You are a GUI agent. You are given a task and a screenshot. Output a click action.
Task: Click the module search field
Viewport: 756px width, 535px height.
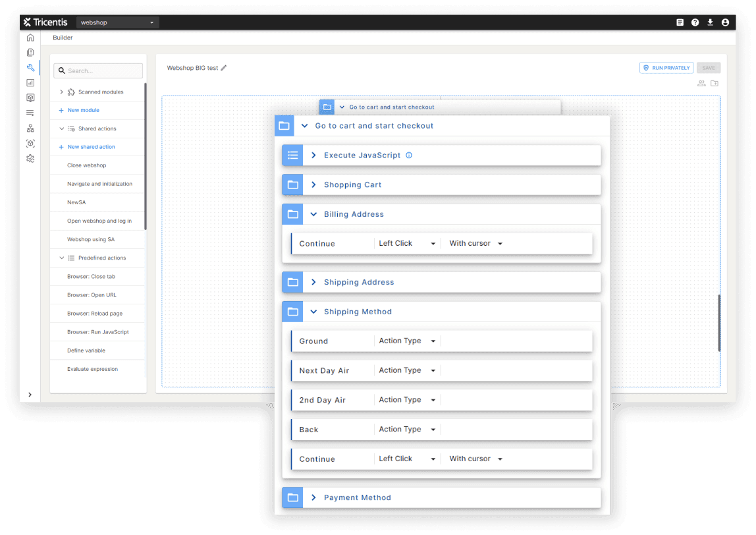tap(98, 70)
